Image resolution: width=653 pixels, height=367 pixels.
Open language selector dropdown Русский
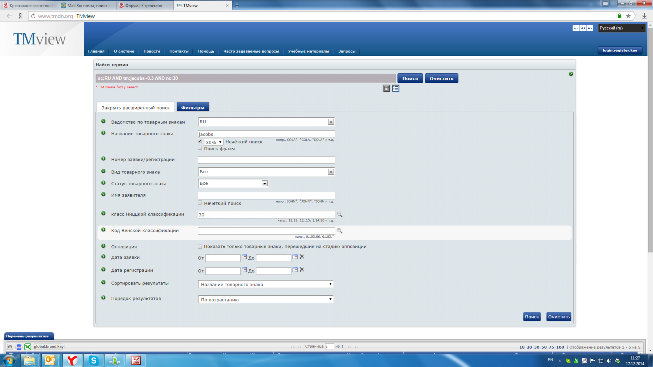(622, 28)
